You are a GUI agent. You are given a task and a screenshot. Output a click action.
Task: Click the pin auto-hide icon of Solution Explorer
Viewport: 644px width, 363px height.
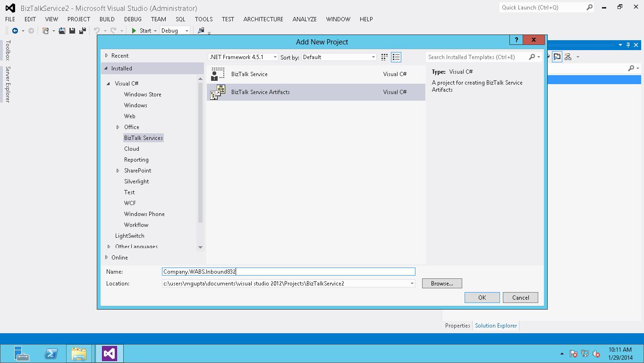(x=628, y=45)
